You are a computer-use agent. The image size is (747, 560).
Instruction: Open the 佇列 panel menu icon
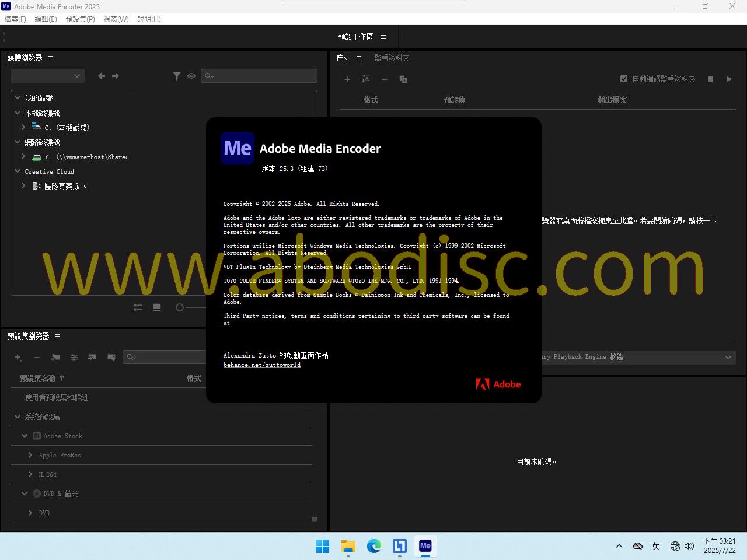point(359,58)
